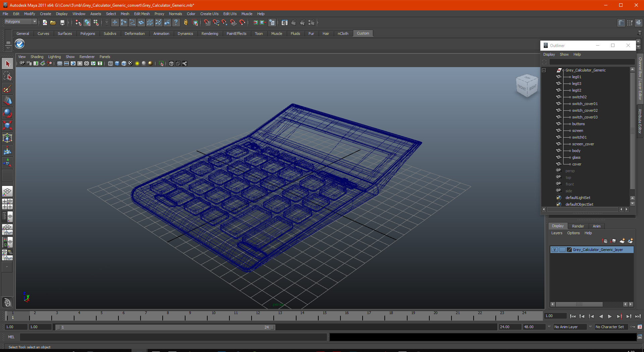The image size is (644, 352).
Task: Click the lock current selection icon
Action: point(185,22)
